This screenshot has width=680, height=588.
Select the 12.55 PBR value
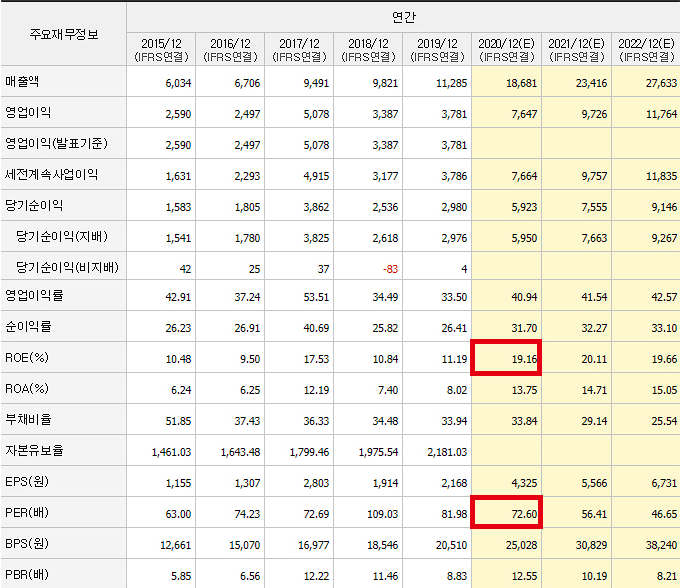coord(524,576)
